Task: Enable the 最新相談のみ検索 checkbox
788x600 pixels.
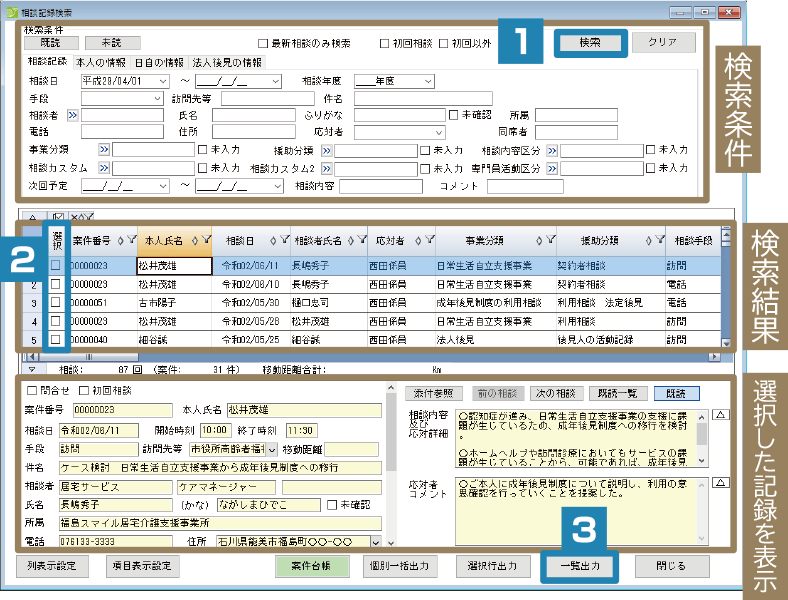Action: 263,44
